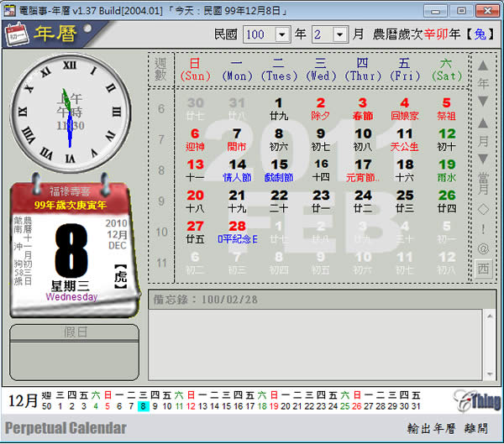Image resolution: width=504 pixels, height=444 pixels.
Task: Click the next year down arrow
Action: click(x=483, y=102)
